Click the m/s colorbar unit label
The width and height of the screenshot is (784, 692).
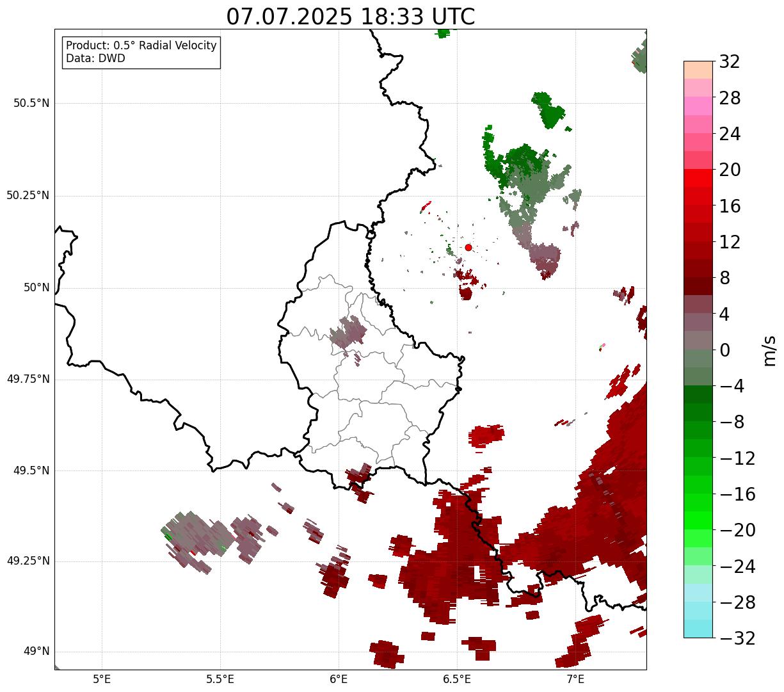(x=770, y=350)
